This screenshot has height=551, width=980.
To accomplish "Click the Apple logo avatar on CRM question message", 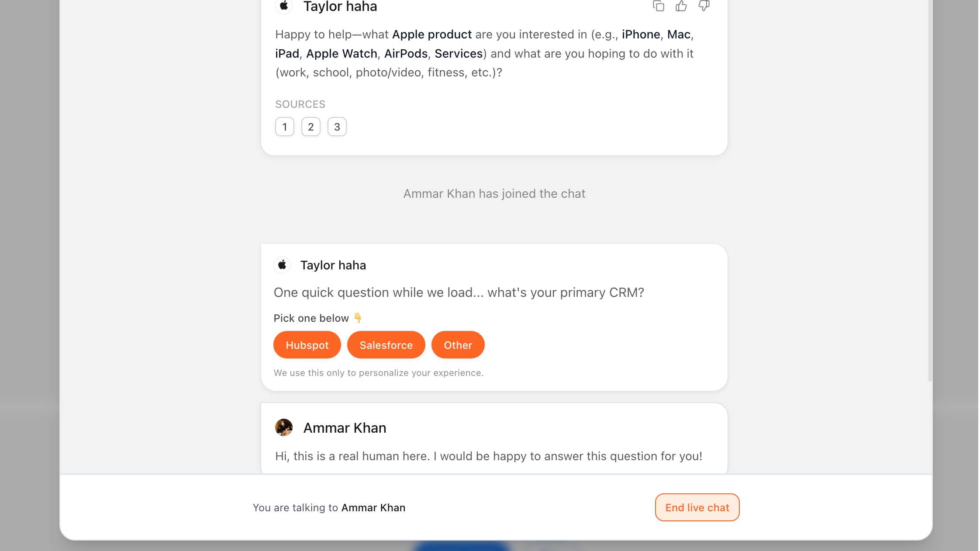I will coord(282,265).
